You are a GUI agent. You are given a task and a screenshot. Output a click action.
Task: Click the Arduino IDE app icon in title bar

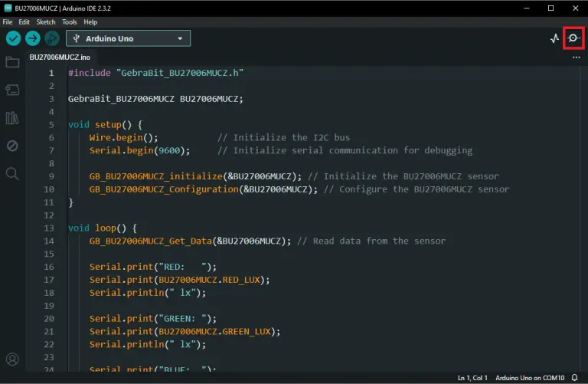coord(8,8)
